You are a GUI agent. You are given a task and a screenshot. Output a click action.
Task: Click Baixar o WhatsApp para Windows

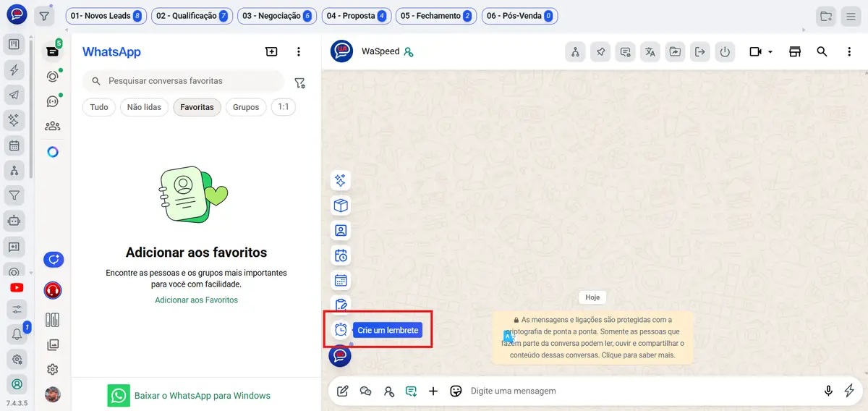coord(189,396)
